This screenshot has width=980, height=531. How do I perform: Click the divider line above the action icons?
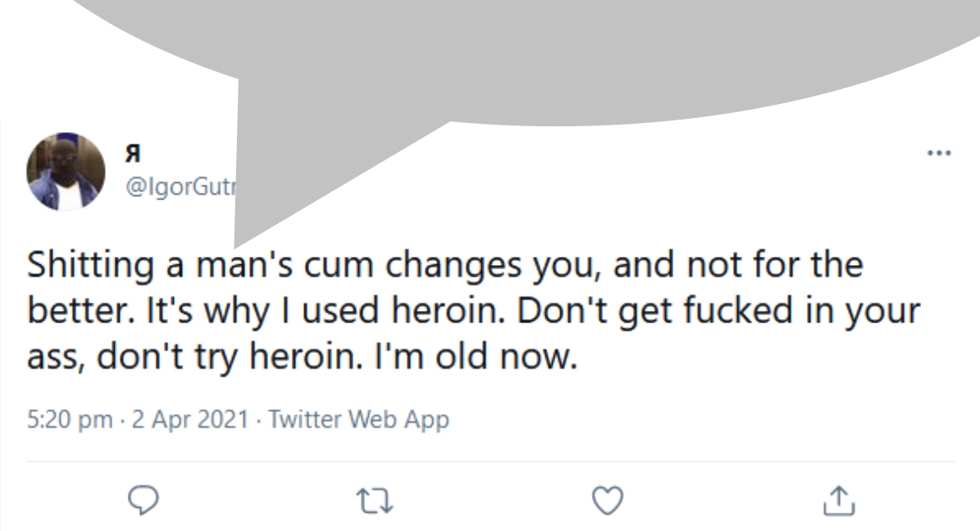(490, 461)
